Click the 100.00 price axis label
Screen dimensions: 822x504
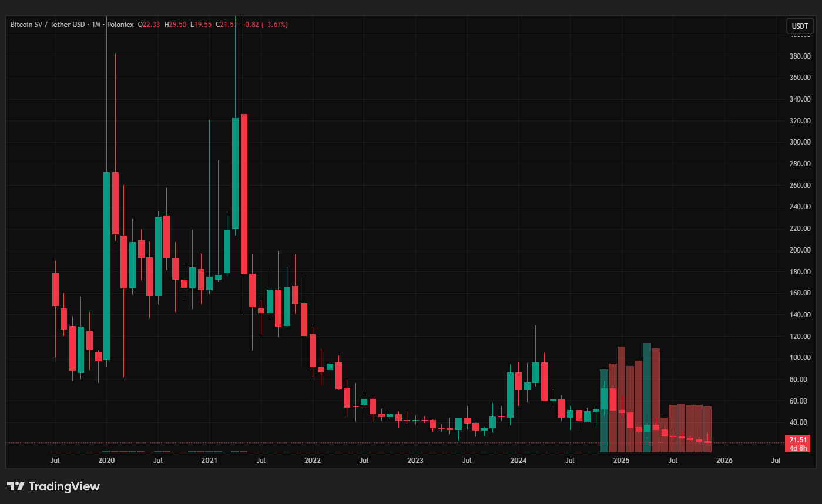pos(800,358)
